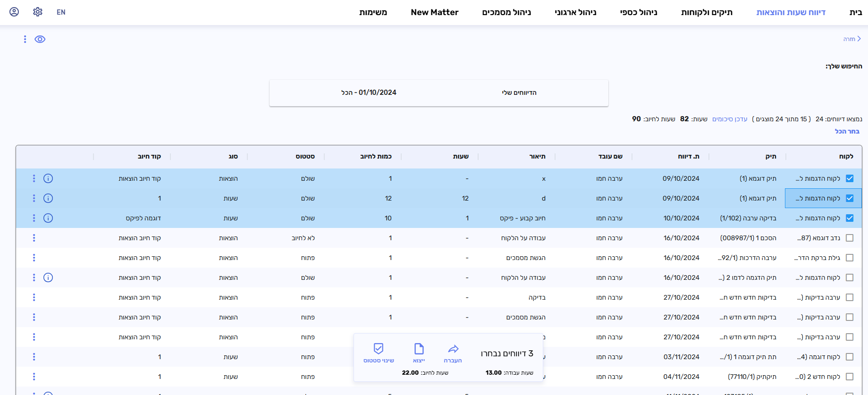868x395 pixels.
Task: Click the שינוי סטטוס shield icon
Action: (379, 349)
